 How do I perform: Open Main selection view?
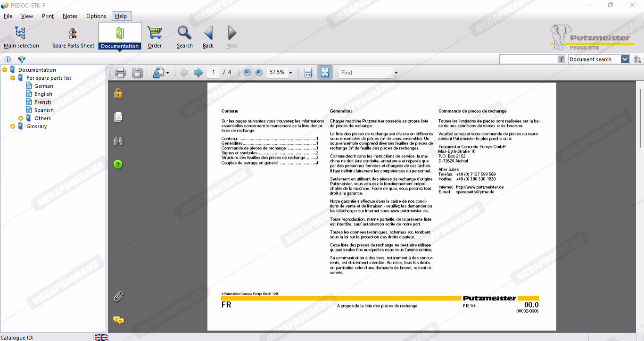point(21,37)
